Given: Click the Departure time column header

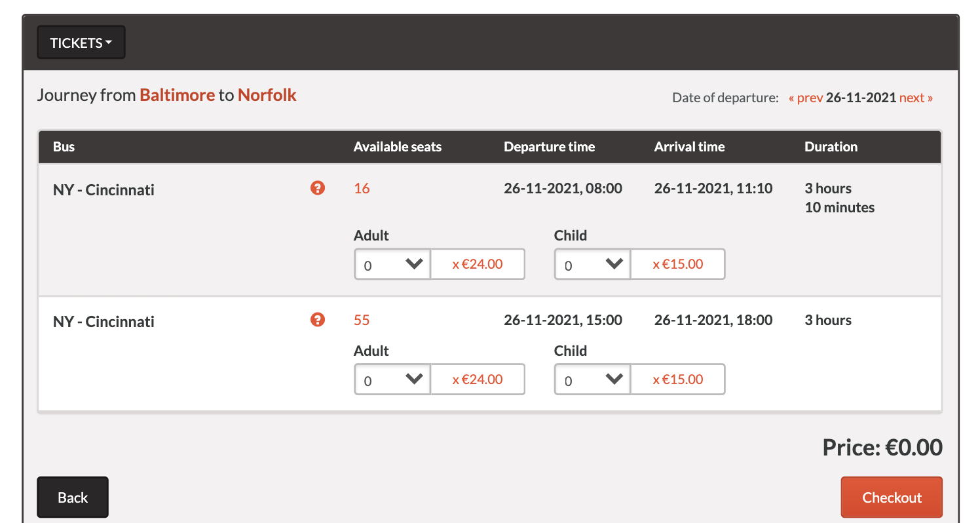Looking at the screenshot, I should [x=549, y=147].
